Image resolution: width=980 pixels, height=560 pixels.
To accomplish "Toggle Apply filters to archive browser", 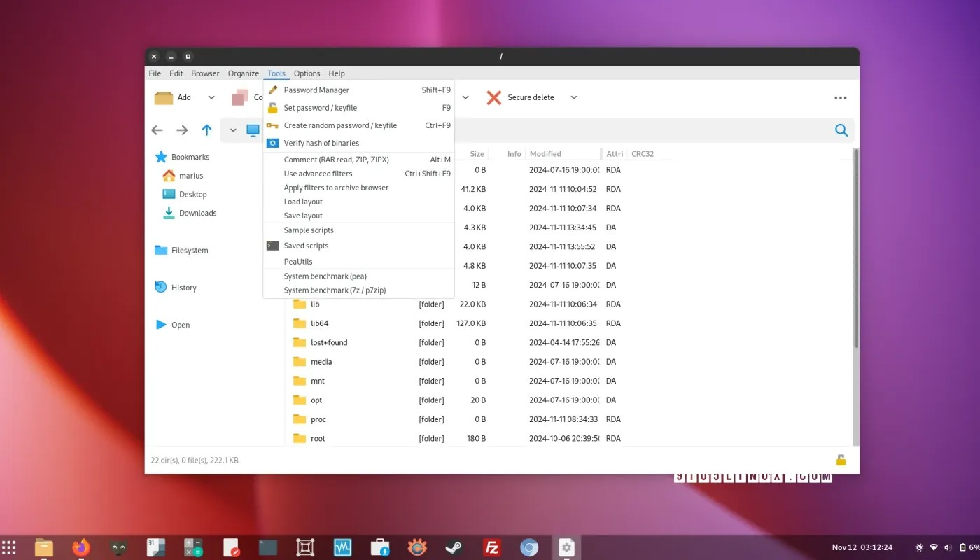I will point(336,187).
